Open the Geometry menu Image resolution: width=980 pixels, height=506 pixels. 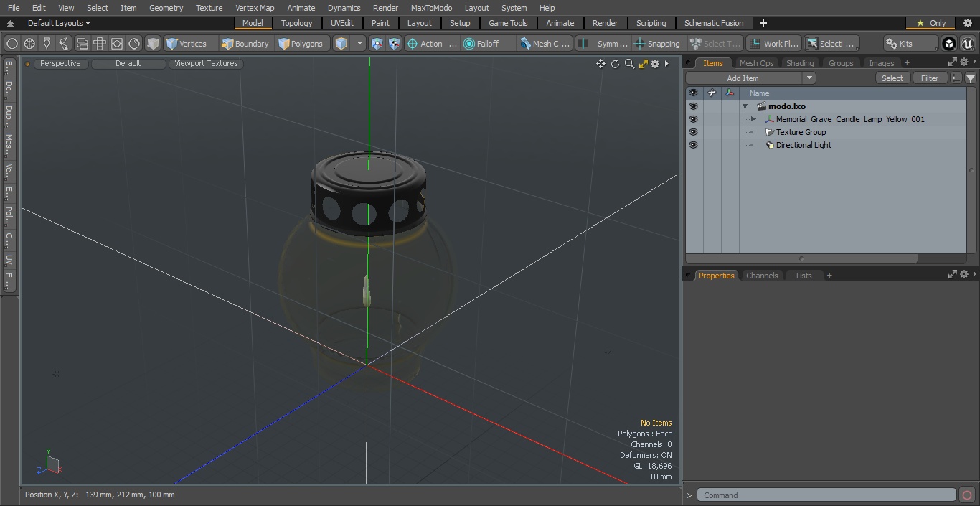166,8
